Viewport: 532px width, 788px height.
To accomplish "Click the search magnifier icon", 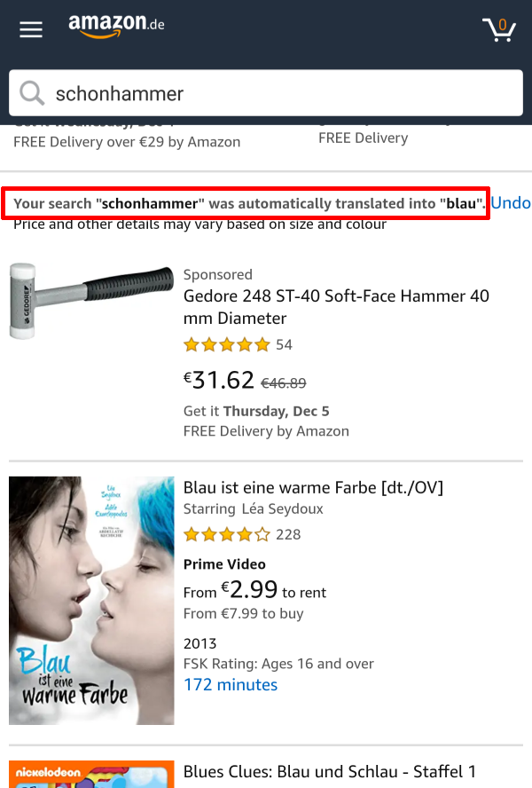I will click(x=32, y=92).
